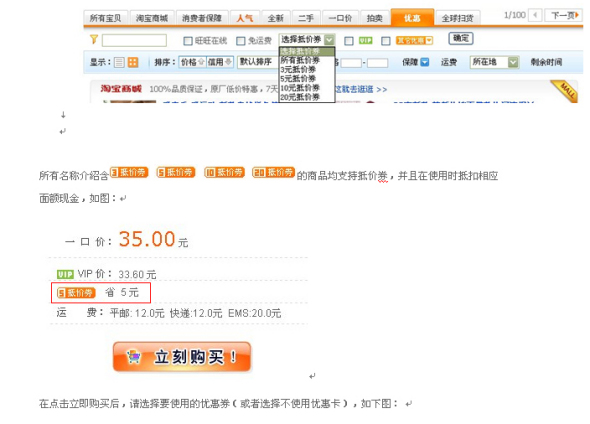This screenshot has height=424, width=590.
Task: Click the 3元 抵价券 orange badge
Action: pos(129,173)
